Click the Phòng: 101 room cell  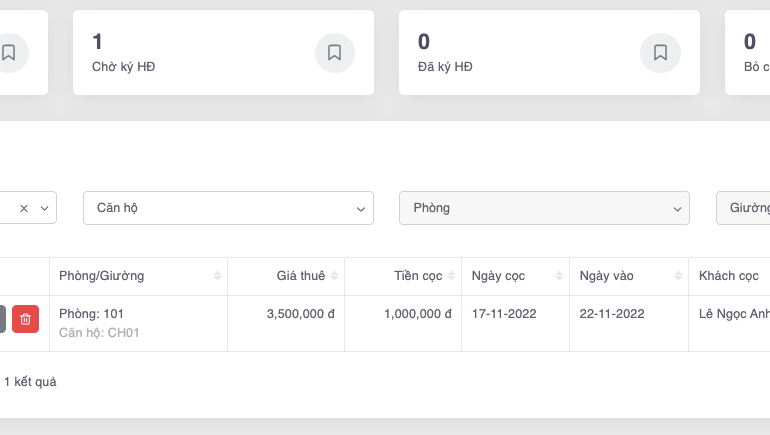coord(92,314)
